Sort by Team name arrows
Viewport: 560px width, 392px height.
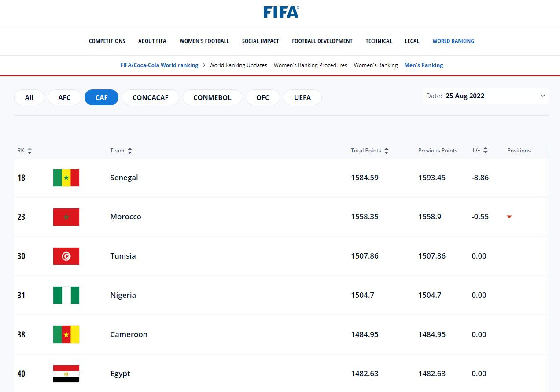tap(129, 151)
